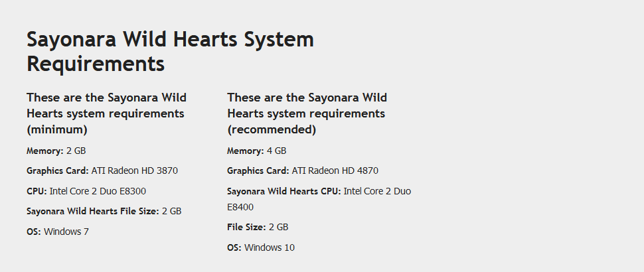Click the word "(minimum)" in the subheading

point(57,129)
